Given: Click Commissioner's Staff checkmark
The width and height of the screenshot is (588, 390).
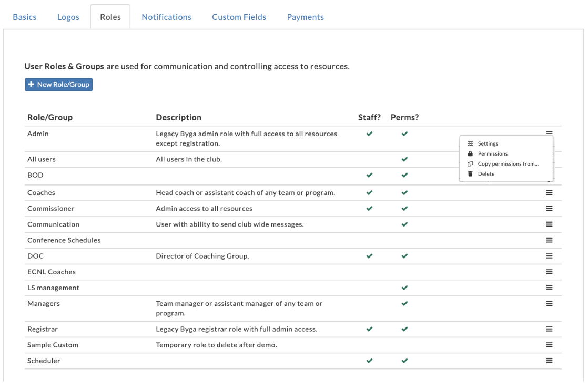Looking at the screenshot, I should coord(369,208).
